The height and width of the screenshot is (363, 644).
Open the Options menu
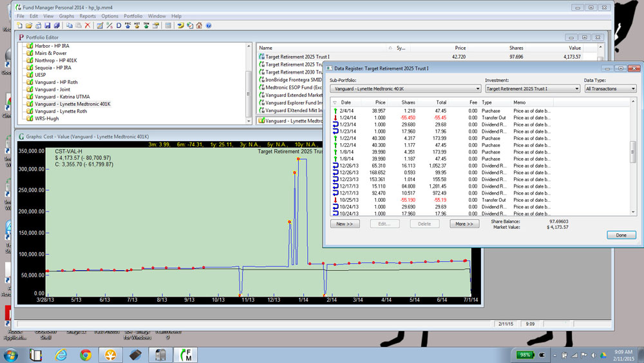[109, 16]
